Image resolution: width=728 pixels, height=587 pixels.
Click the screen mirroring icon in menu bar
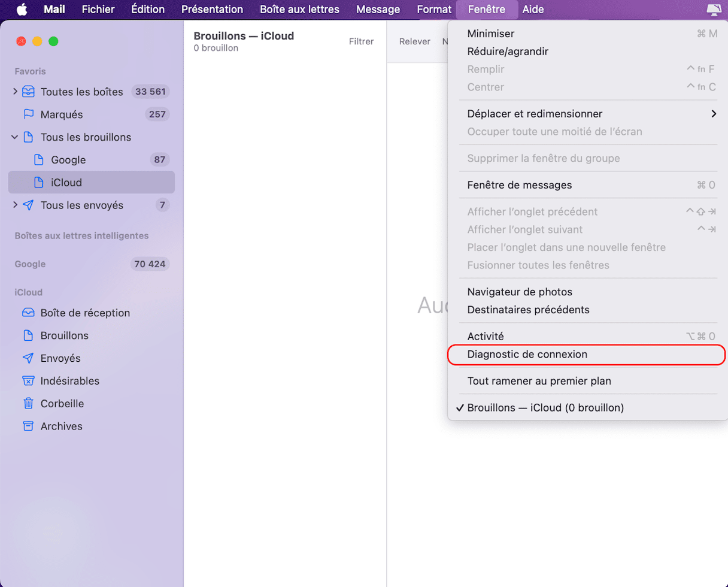tap(714, 9)
